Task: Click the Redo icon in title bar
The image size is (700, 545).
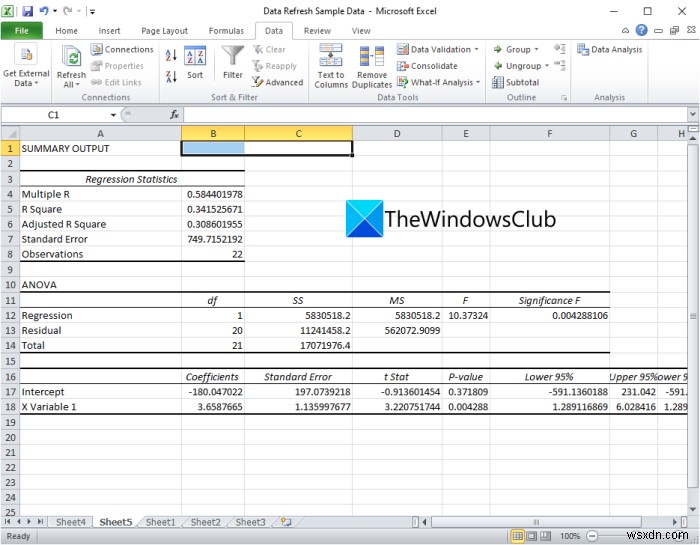Action: [67, 11]
